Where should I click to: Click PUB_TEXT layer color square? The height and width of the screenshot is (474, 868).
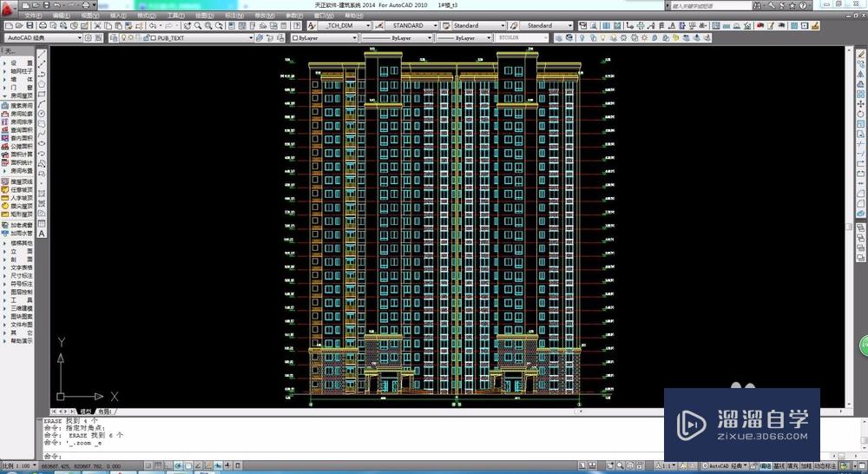click(x=154, y=37)
